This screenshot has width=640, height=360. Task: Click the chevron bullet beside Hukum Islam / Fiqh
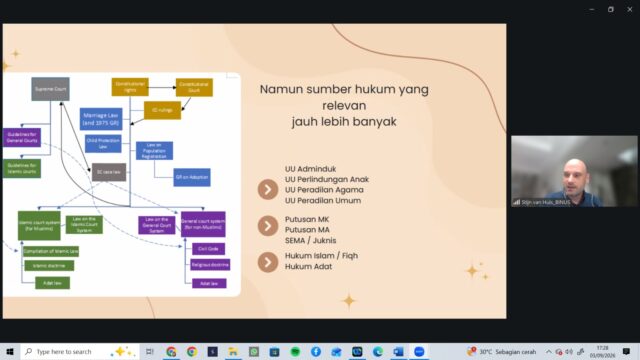pyautogui.click(x=268, y=262)
